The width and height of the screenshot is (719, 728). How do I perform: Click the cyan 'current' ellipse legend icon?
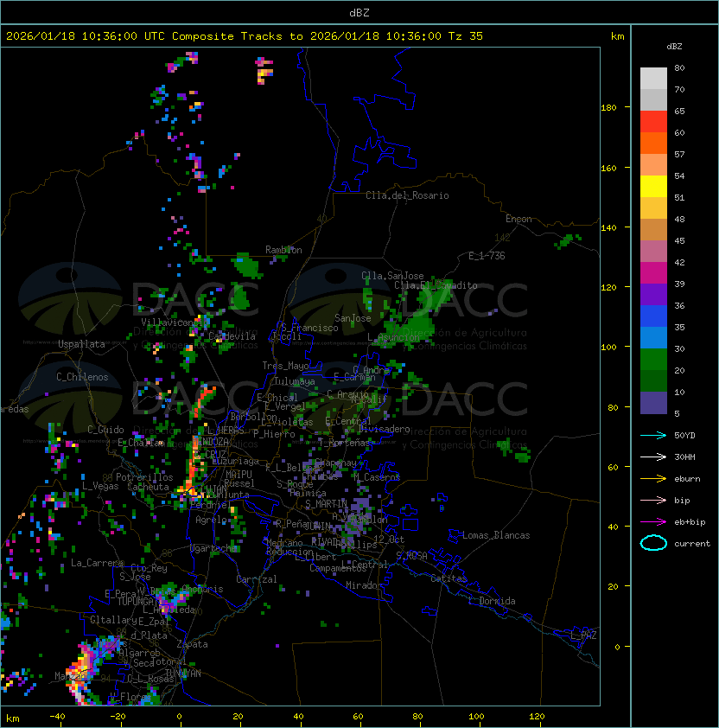(x=653, y=543)
